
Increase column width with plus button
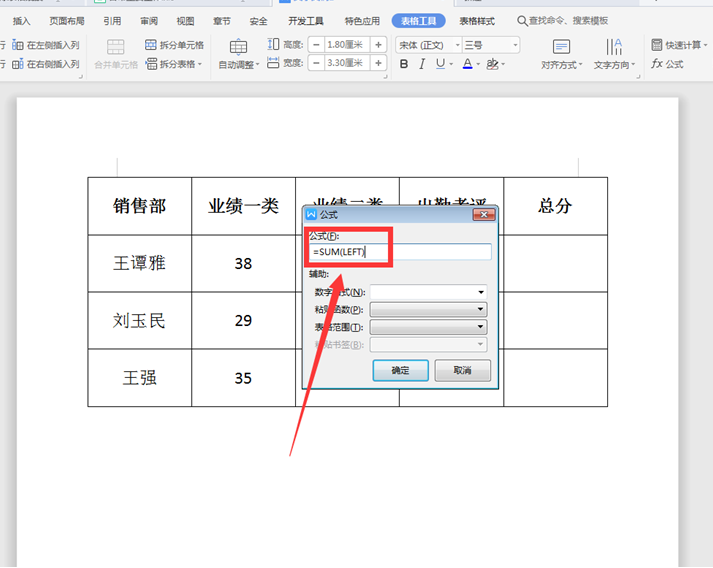[x=378, y=63]
